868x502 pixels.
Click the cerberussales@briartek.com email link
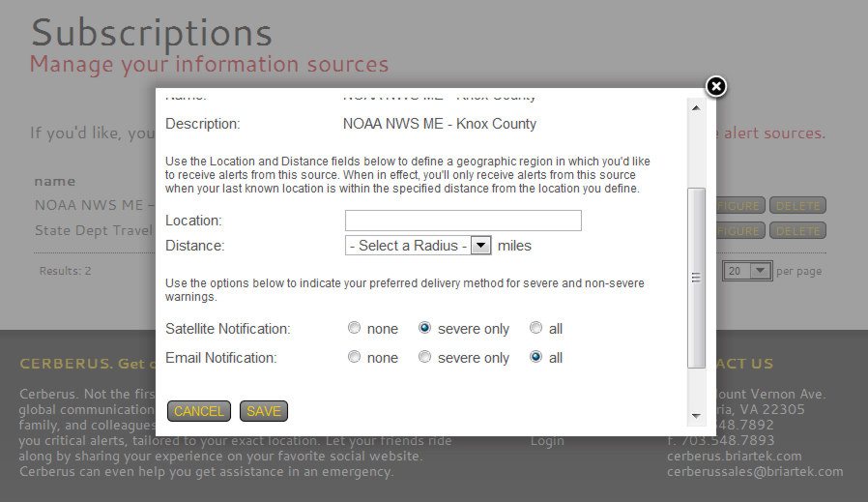coord(755,471)
